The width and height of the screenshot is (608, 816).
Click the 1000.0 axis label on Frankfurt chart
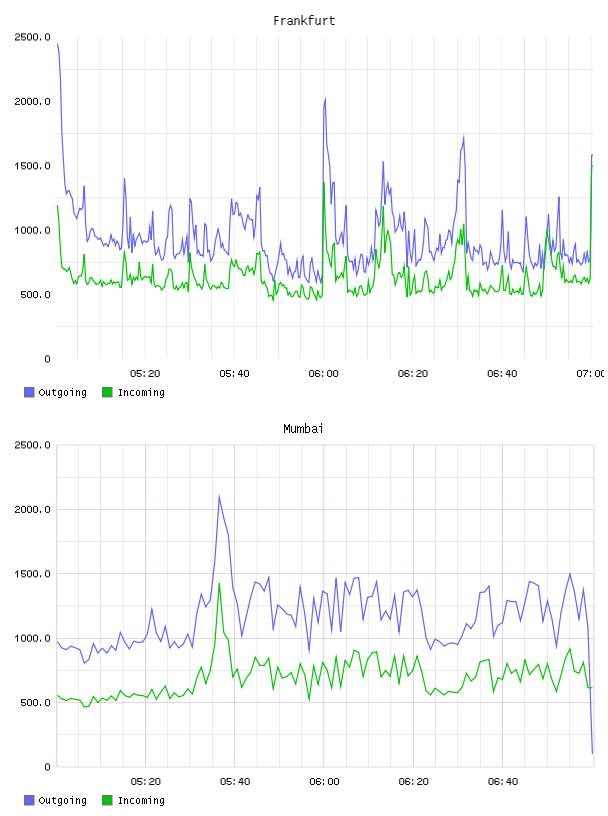(32, 231)
